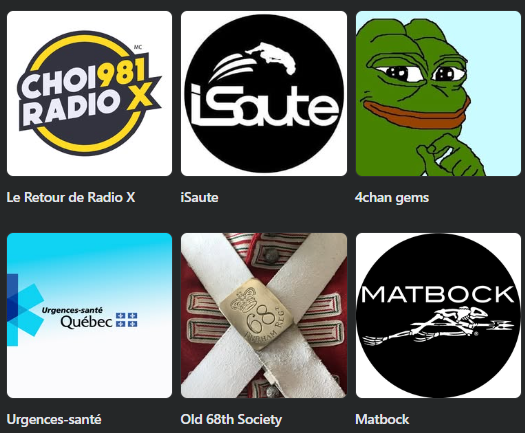Screen dimensions: 525x433
Task: Click the 'Matbock' name below the logo
Action: (382, 419)
